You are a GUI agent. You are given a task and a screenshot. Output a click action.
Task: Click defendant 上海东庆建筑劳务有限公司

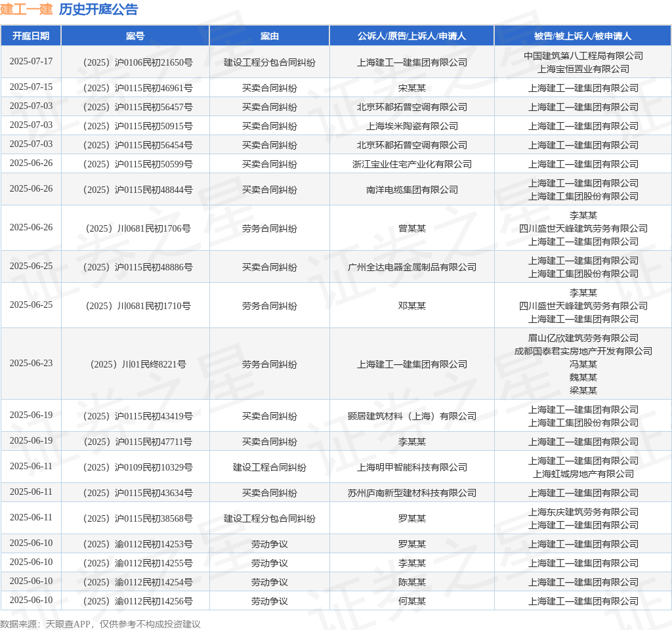pos(583,512)
